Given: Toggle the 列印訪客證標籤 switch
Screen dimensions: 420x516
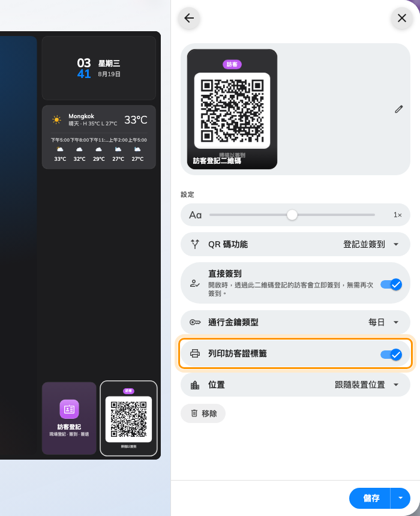Looking at the screenshot, I should [391, 355].
